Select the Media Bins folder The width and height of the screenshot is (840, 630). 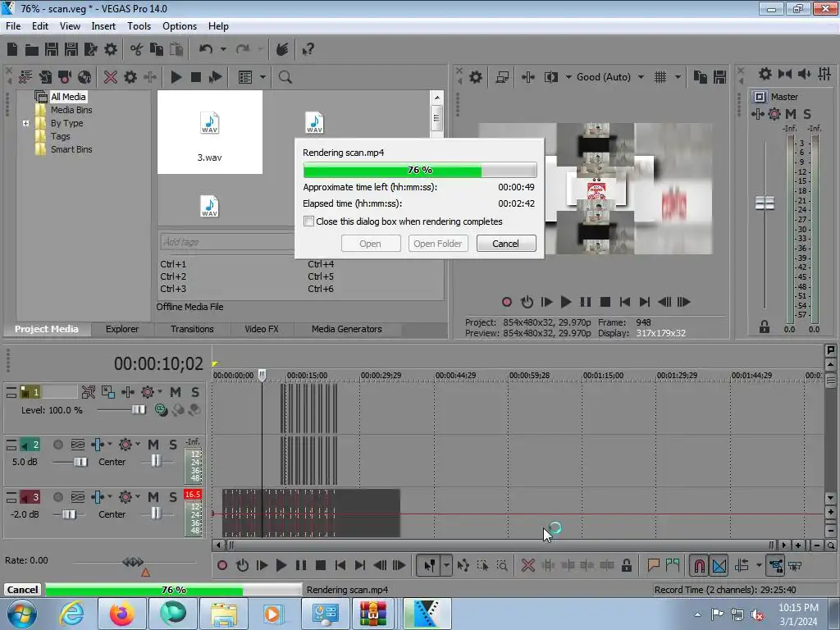[71, 110]
